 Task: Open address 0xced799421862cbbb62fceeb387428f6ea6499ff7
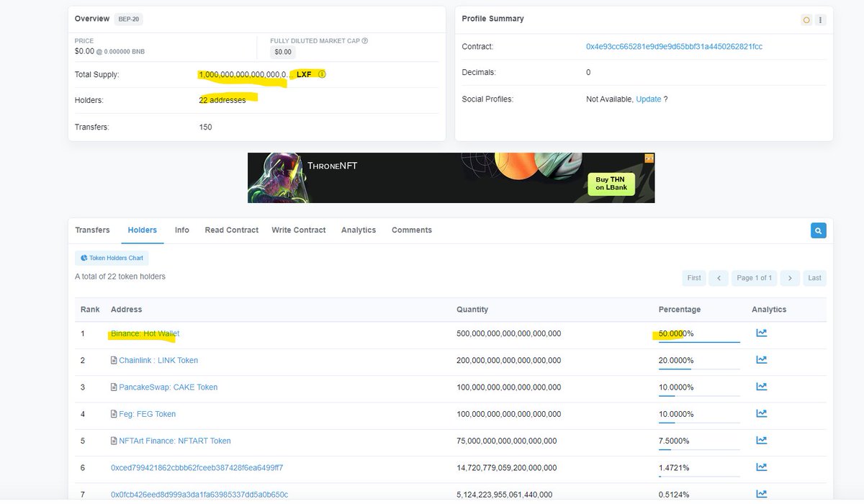(197, 467)
